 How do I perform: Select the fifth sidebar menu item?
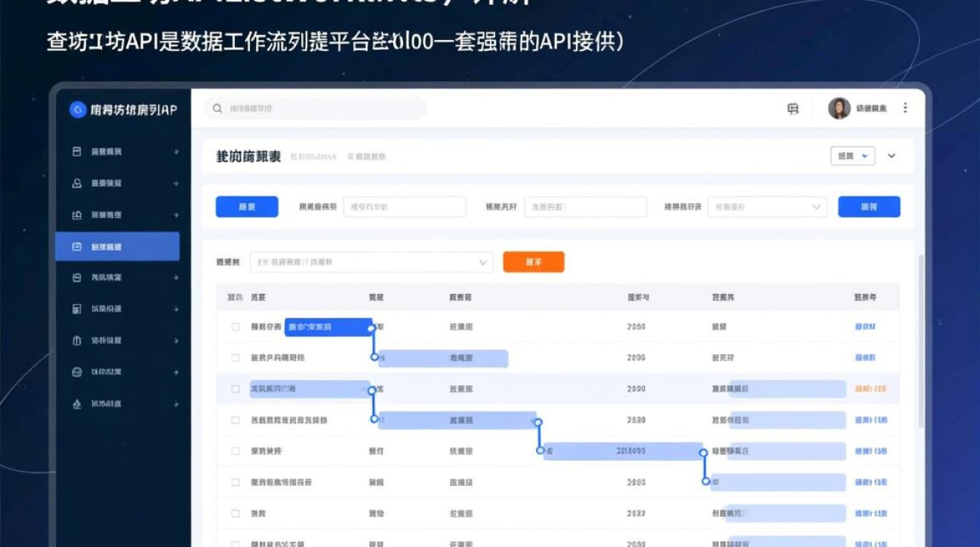click(117, 278)
